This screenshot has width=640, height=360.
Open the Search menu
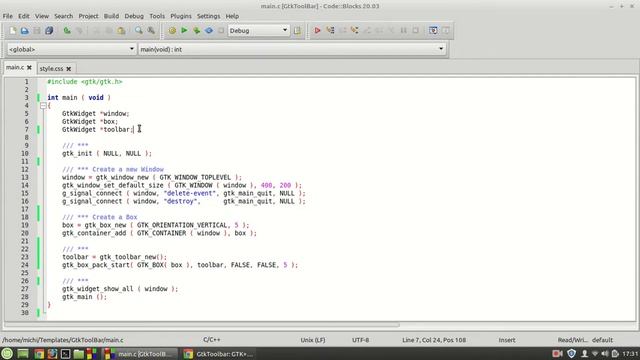tap(63, 16)
